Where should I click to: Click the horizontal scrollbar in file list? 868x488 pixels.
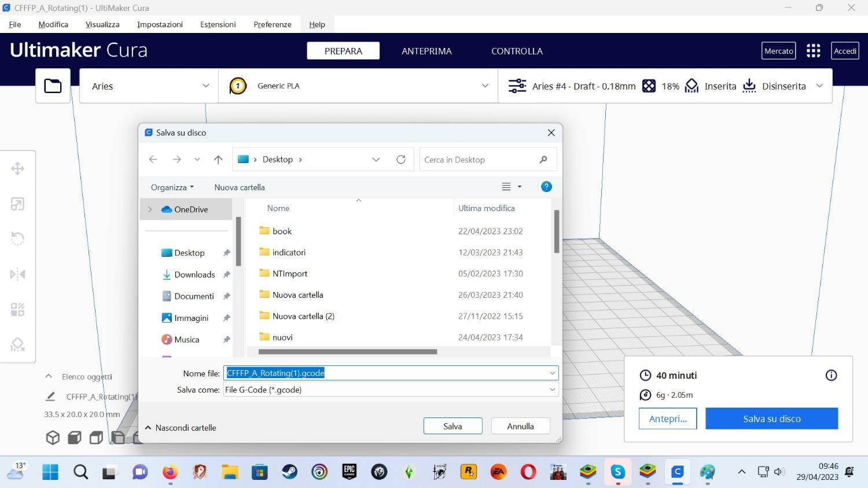(348, 352)
